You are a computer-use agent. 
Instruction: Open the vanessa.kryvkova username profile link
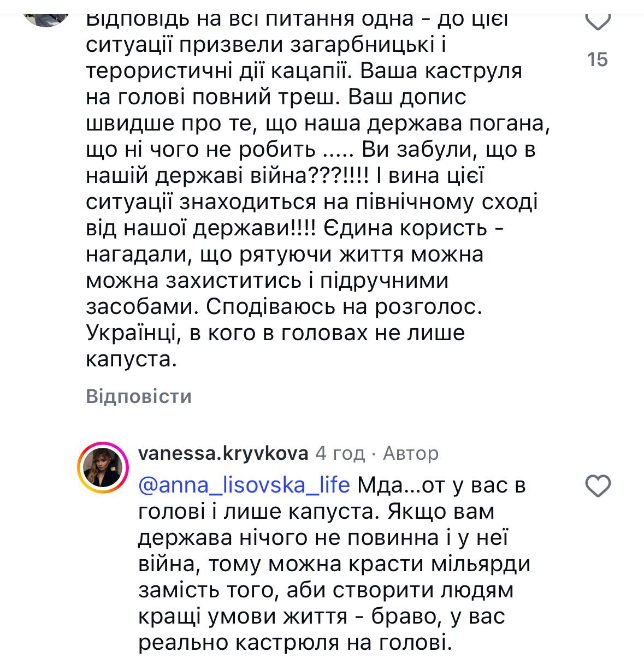[223, 453]
